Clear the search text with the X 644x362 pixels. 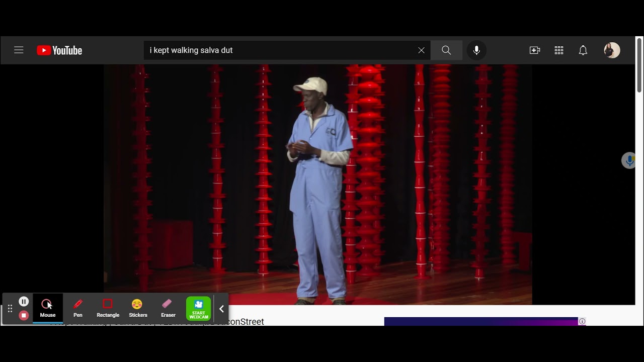tap(421, 50)
